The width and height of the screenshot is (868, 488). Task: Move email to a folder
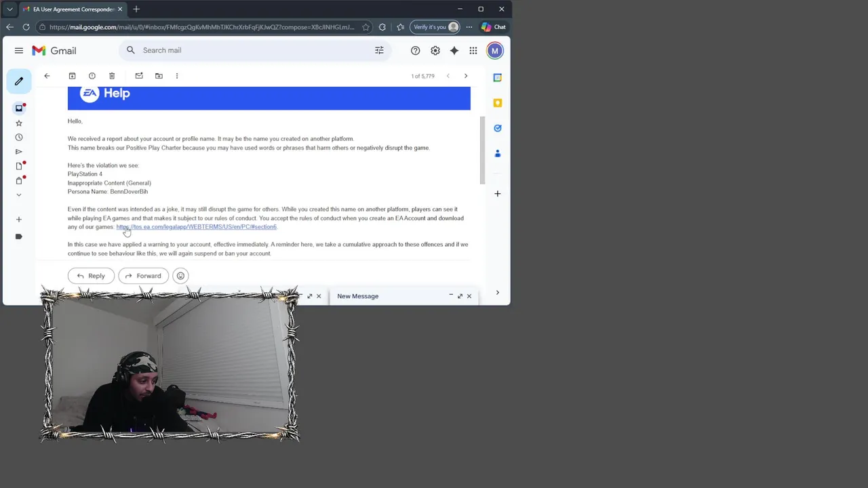pyautogui.click(x=159, y=76)
